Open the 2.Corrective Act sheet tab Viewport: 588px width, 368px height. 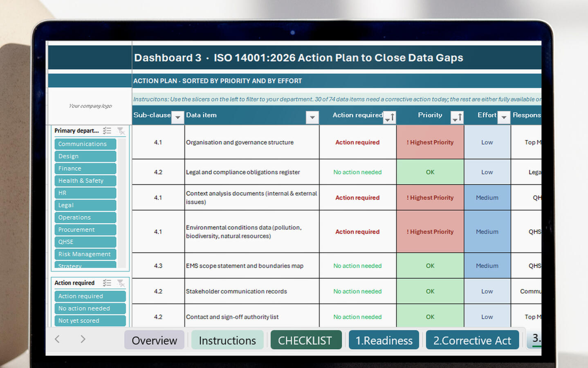pos(472,340)
